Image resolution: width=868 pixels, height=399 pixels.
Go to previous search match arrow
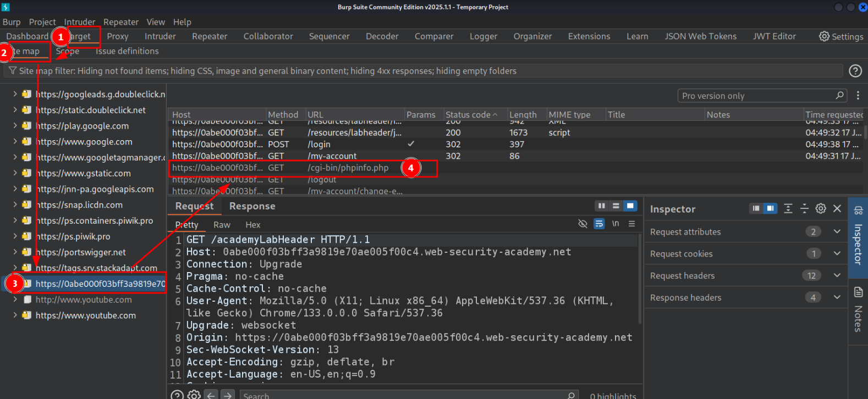tap(211, 395)
